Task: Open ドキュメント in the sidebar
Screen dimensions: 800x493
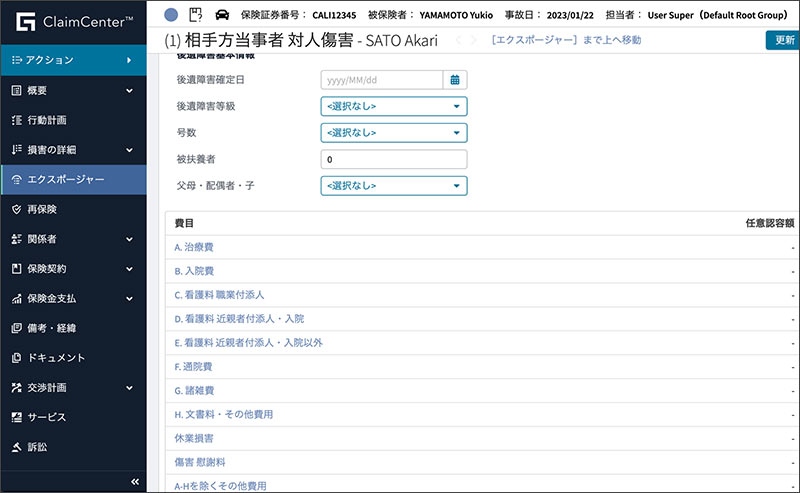Action: (x=56, y=357)
